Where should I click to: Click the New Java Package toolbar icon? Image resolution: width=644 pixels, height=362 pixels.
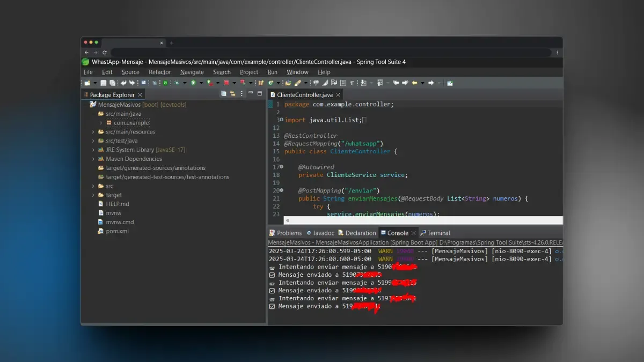261,83
